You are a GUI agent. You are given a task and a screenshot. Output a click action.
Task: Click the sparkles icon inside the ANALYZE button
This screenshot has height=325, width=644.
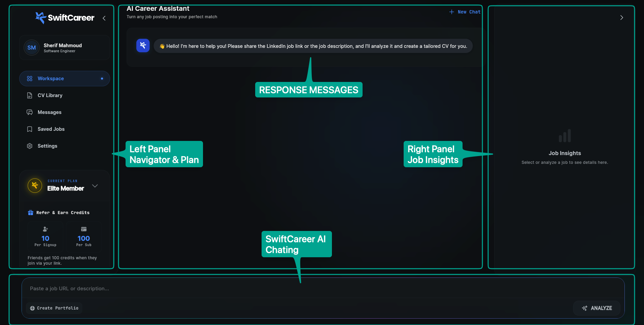(x=584, y=308)
